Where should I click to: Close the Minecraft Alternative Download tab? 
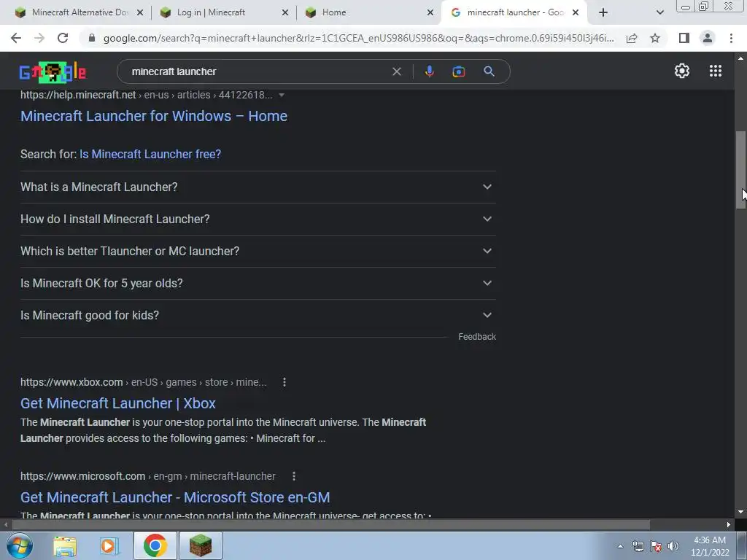(140, 12)
